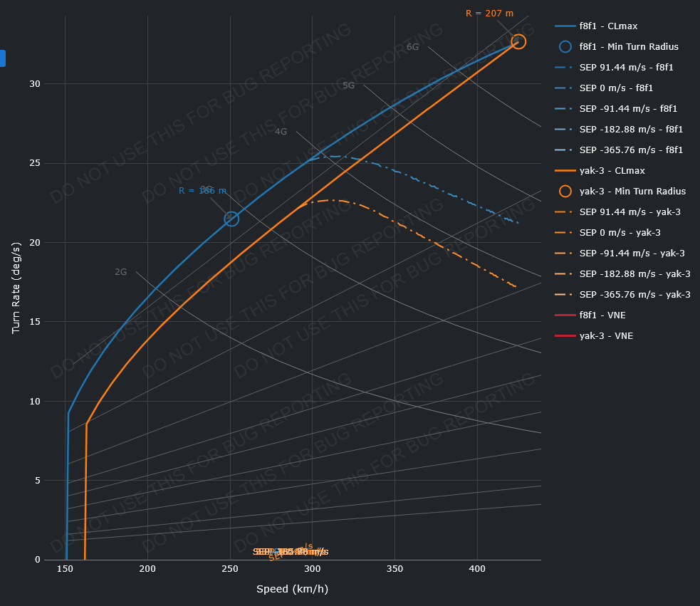Click the orange yak-3 minimum turn radius circle on the chart
Screen dimensions: 700x606
pos(518,42)
